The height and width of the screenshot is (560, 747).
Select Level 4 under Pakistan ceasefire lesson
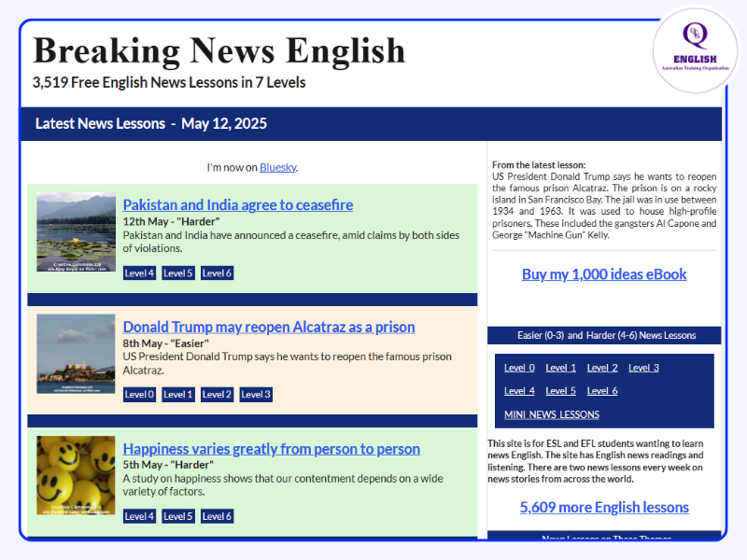click(x=139, y=273)
